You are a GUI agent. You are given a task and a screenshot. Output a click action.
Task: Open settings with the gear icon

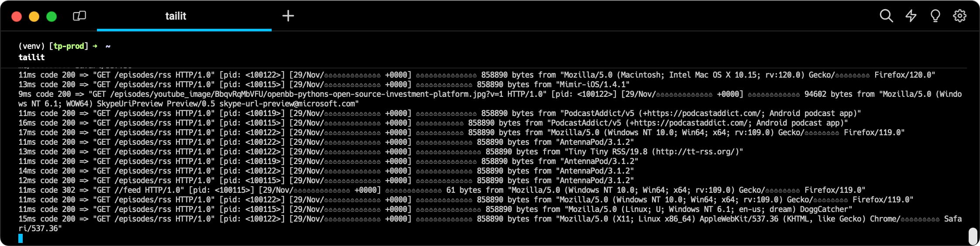pyautogui.click(x=959, y=16)
